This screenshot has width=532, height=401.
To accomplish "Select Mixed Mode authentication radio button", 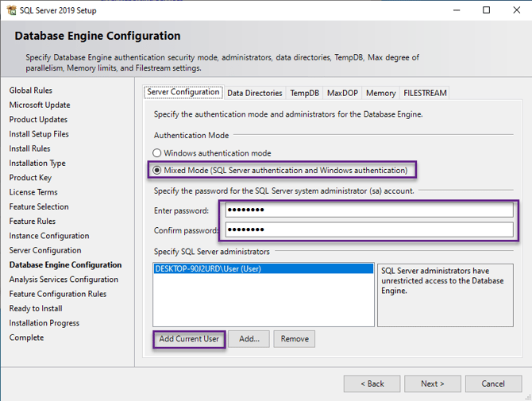I will click(x=157, y=170).
